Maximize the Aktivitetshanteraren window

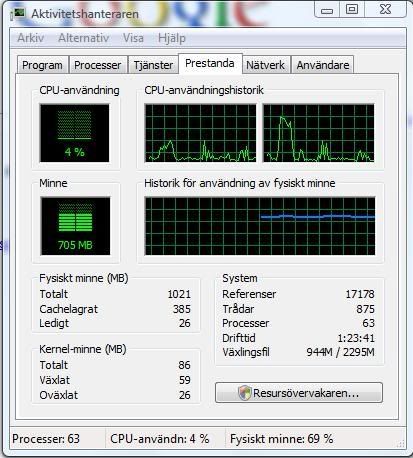click(352, 9)
